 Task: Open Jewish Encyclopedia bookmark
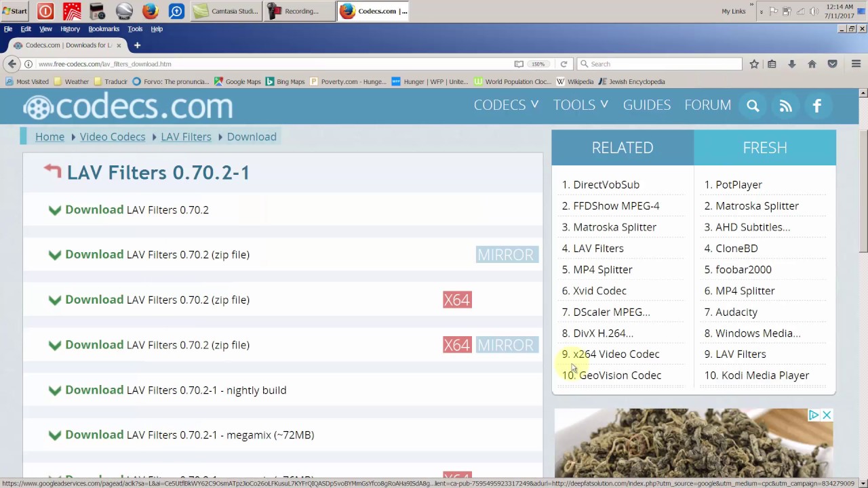point(631,81)
